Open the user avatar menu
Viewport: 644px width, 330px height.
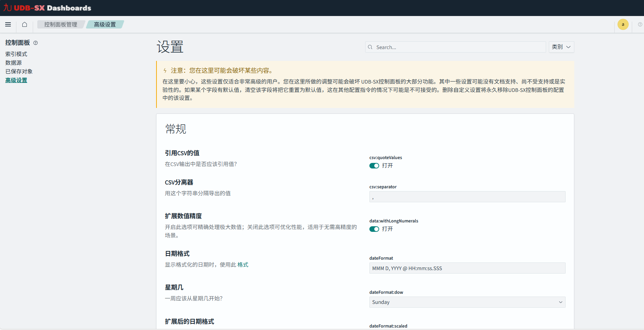(x=623, y=24)
